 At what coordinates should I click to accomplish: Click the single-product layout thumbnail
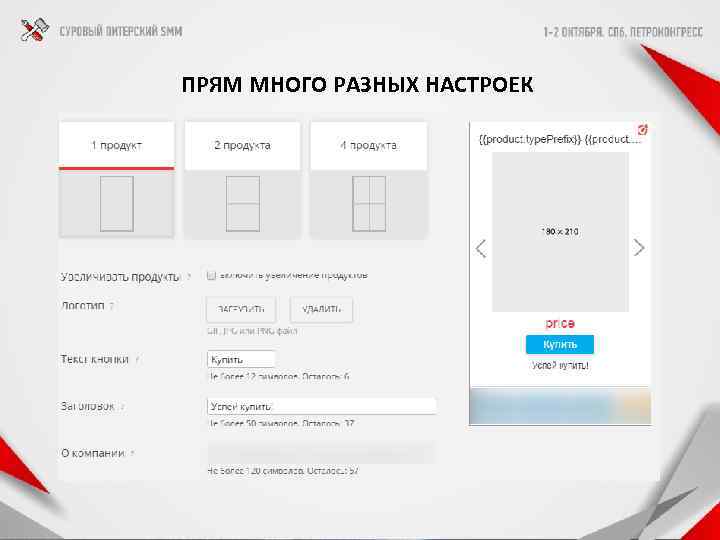[x=117, y=204]
